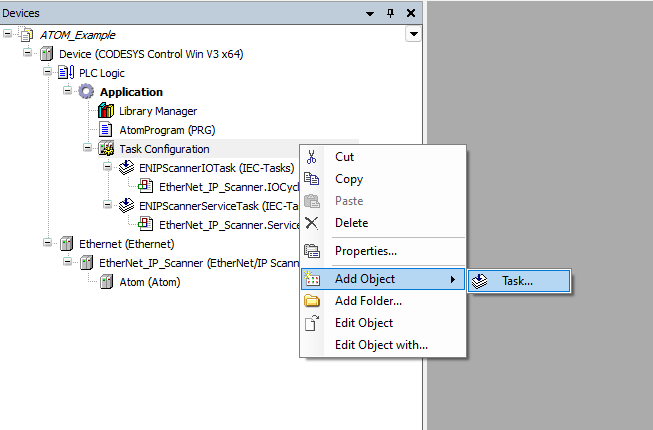Open Properties... from the context menu
The width and height of the screenshot is (653, 430).
click(x=382, y=251)
